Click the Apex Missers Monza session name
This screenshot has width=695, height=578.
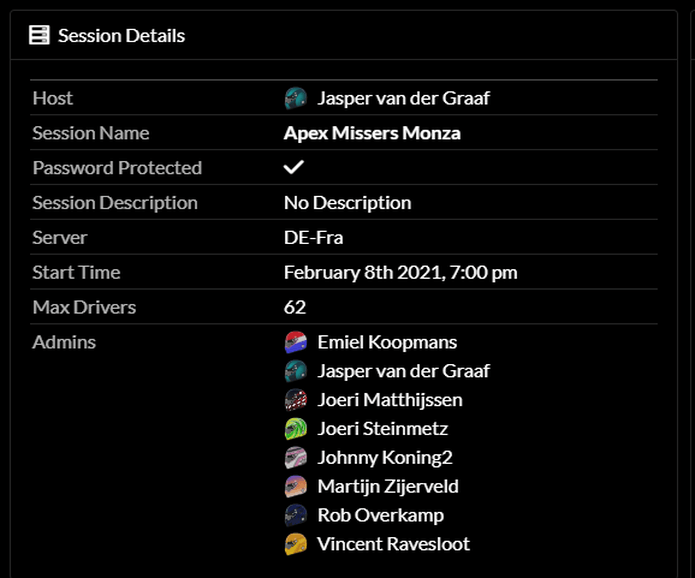click(372, 133)
